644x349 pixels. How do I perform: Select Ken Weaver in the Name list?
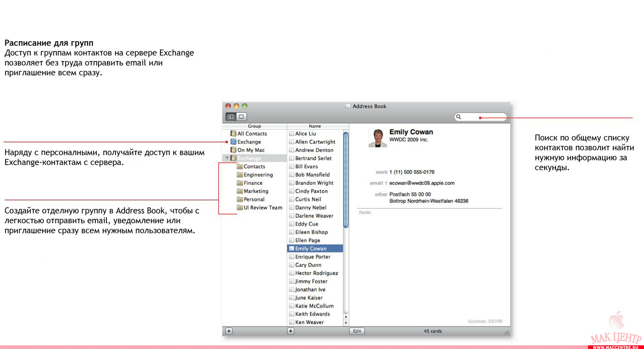pyautogui.click(x=315, y=322)
